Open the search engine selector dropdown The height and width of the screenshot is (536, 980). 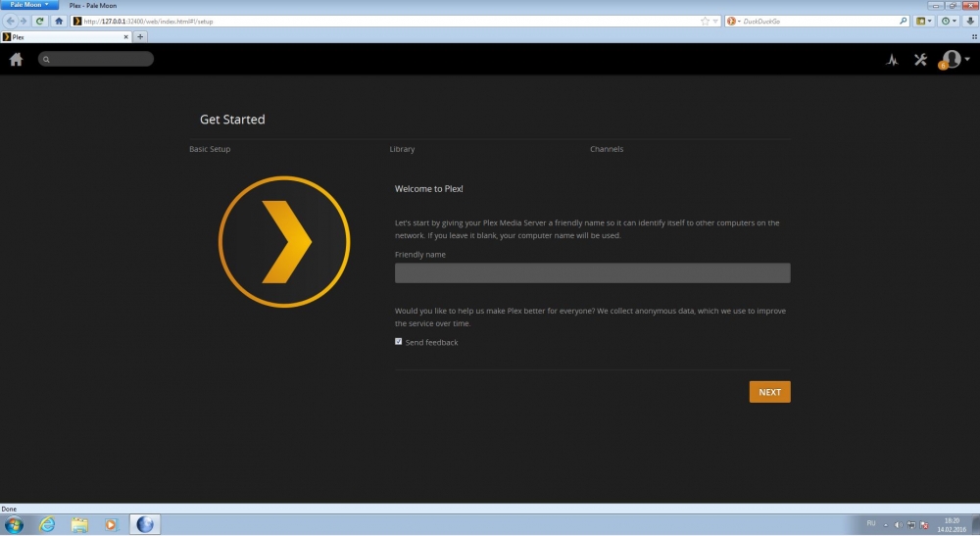point(734,21)
